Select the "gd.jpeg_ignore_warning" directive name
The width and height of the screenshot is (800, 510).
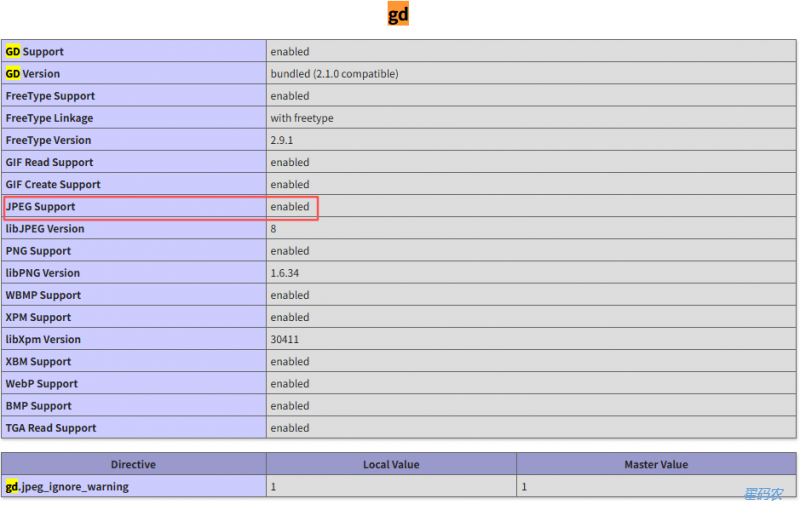pos(67,487)
